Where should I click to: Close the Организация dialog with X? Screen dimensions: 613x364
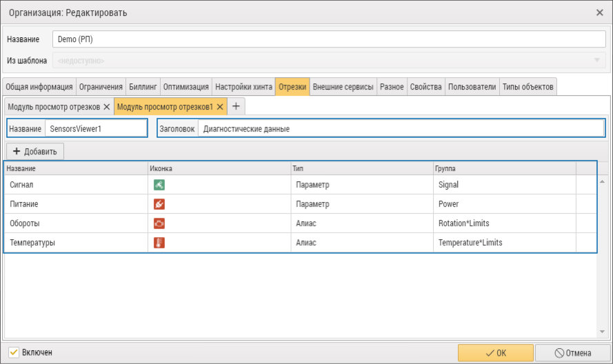point(600,12)
